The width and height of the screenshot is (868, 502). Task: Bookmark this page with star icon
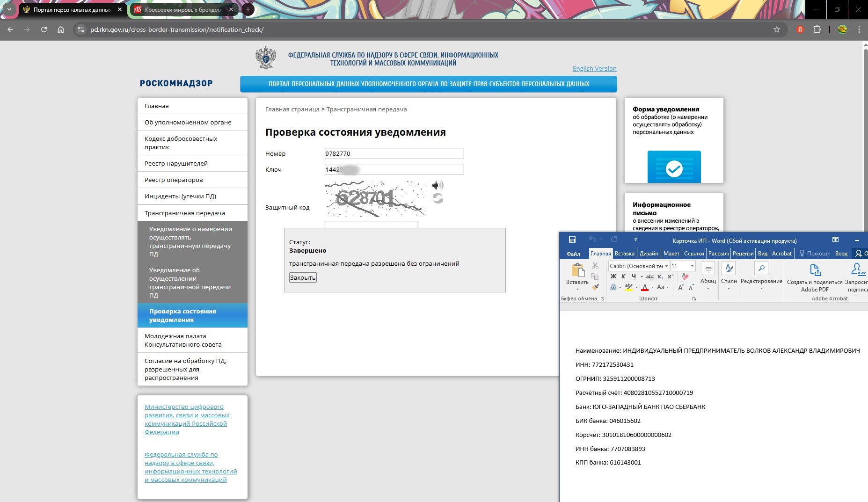pos(777,29)
